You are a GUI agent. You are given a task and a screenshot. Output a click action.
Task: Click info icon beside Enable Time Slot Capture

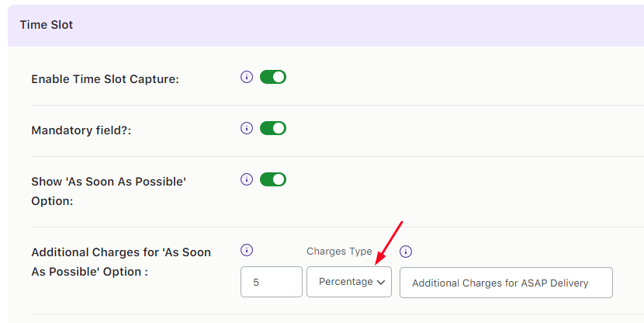(247, 77)
